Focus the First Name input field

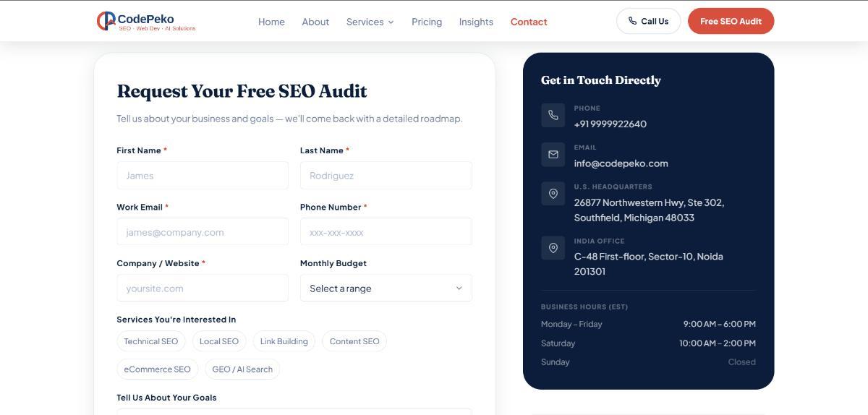click(203, 176)
